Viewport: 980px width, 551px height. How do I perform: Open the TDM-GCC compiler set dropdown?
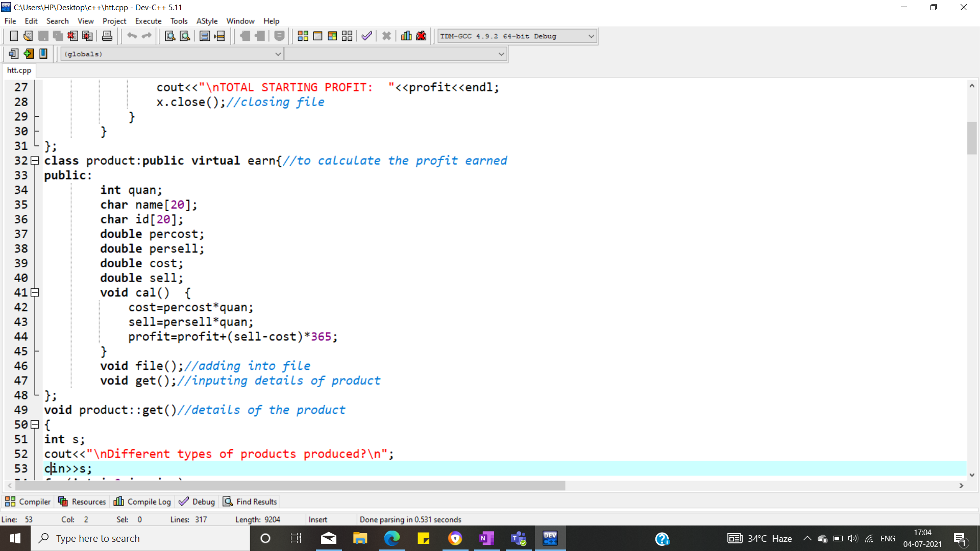pos(591,36)
